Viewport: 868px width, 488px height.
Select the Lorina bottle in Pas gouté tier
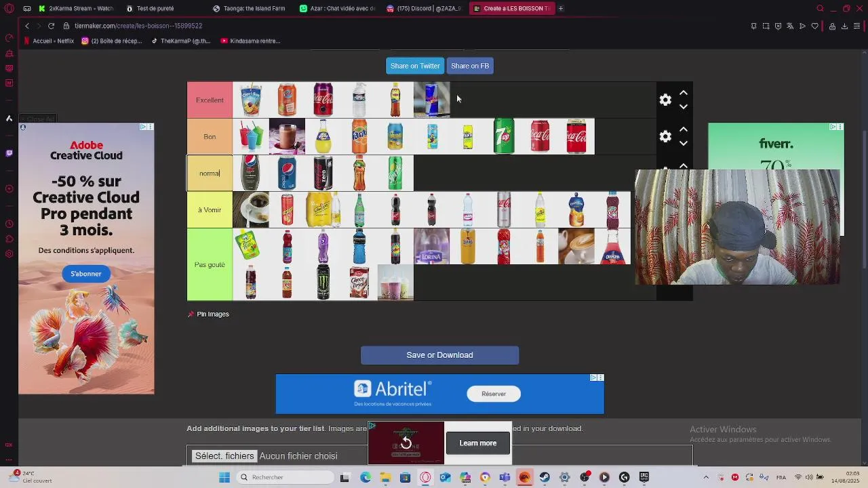[431, 246]
